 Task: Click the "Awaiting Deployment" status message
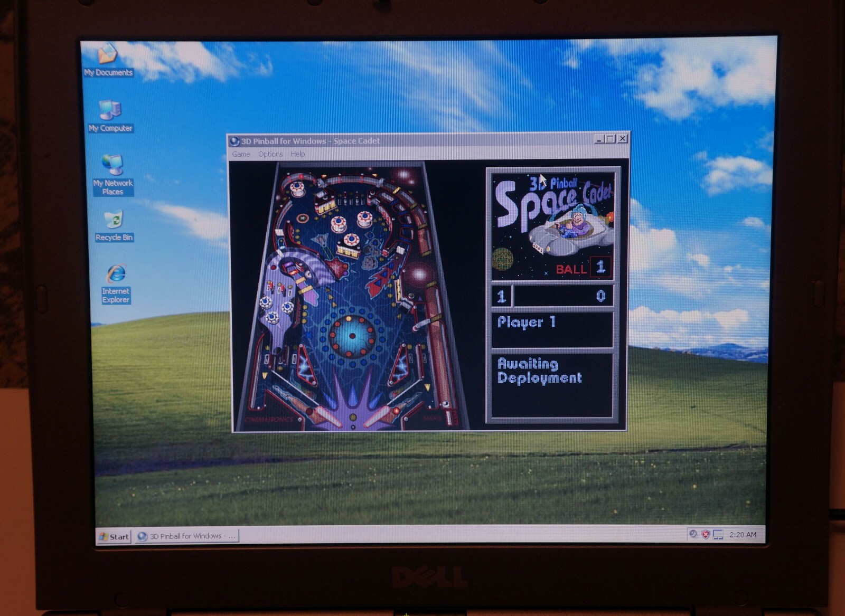tap(540, 371)
